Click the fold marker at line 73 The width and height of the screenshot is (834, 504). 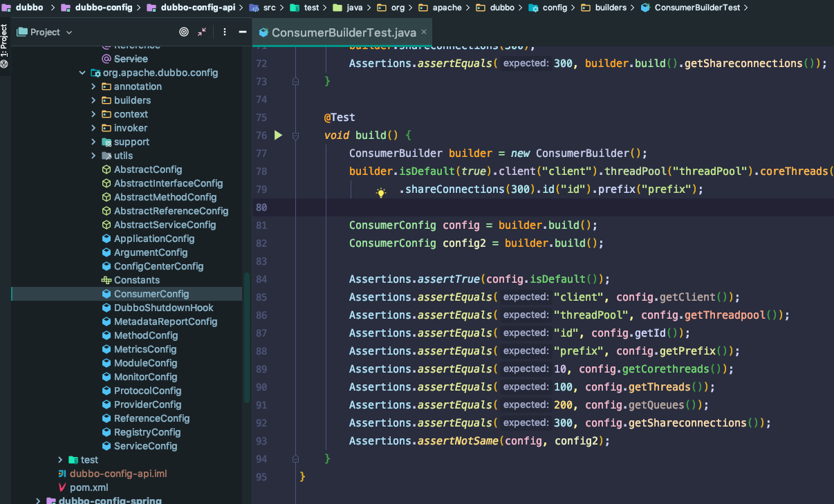295,82
